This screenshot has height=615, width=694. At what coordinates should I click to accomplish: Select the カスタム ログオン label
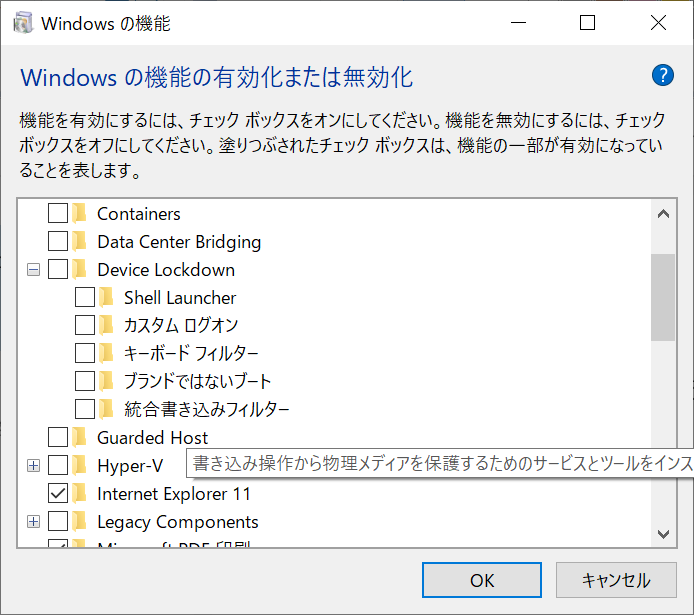tap(181, 326)
